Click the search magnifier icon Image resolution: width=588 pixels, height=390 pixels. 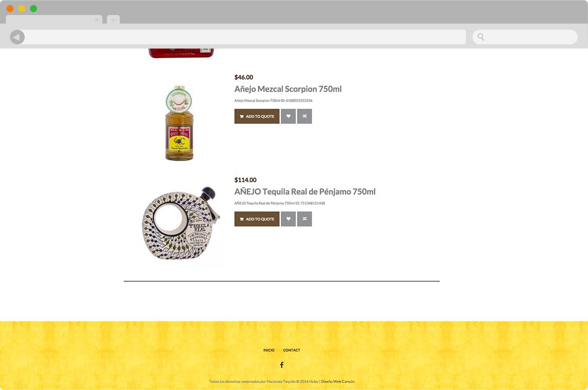point(481,37)
